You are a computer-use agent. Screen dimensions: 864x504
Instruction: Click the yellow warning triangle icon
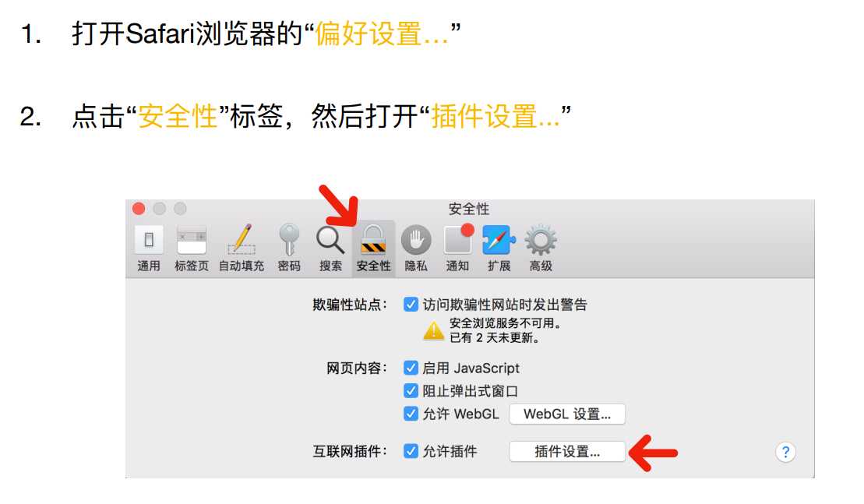tap(434, 330)
